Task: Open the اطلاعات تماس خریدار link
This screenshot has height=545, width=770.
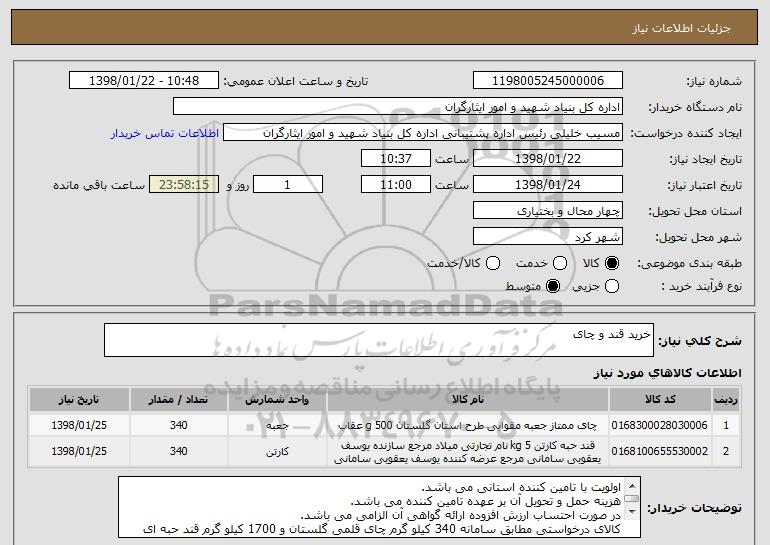Action: pyautogui.click(x=165, y=134)
